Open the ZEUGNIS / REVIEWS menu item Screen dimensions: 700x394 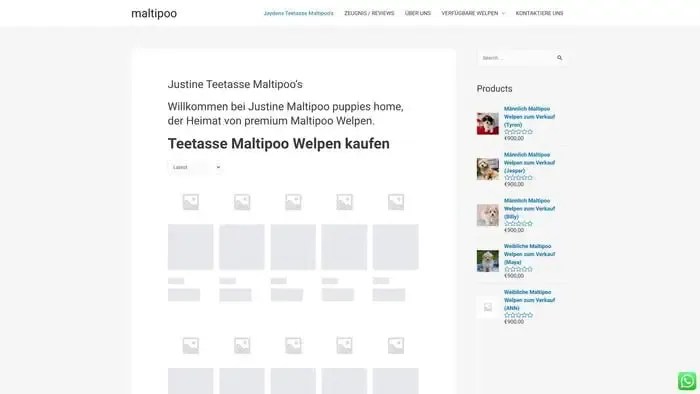click(x=369, y=13)
